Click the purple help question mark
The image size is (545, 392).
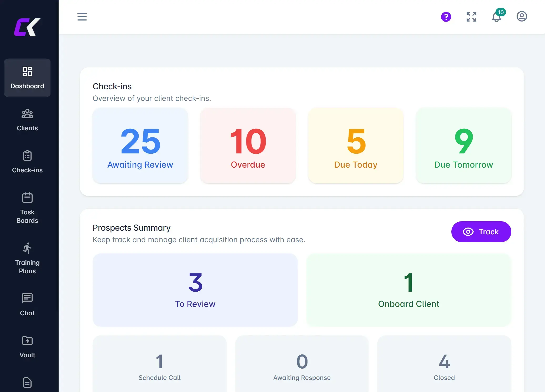point(446,17)
